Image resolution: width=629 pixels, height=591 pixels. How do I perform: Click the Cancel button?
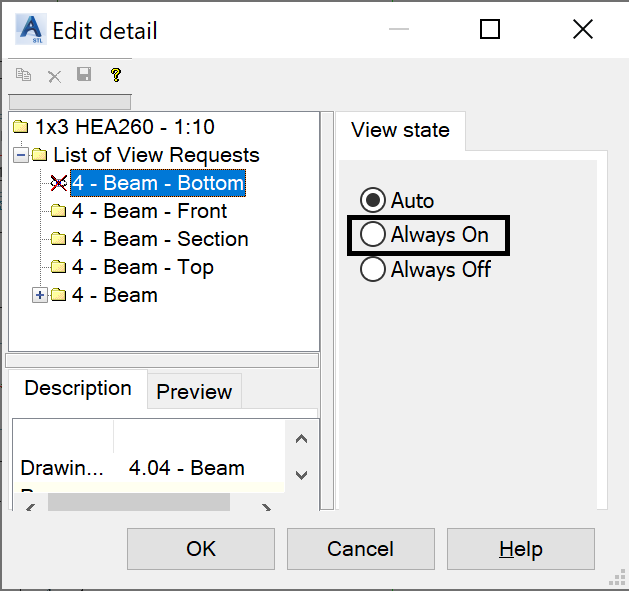360,549
